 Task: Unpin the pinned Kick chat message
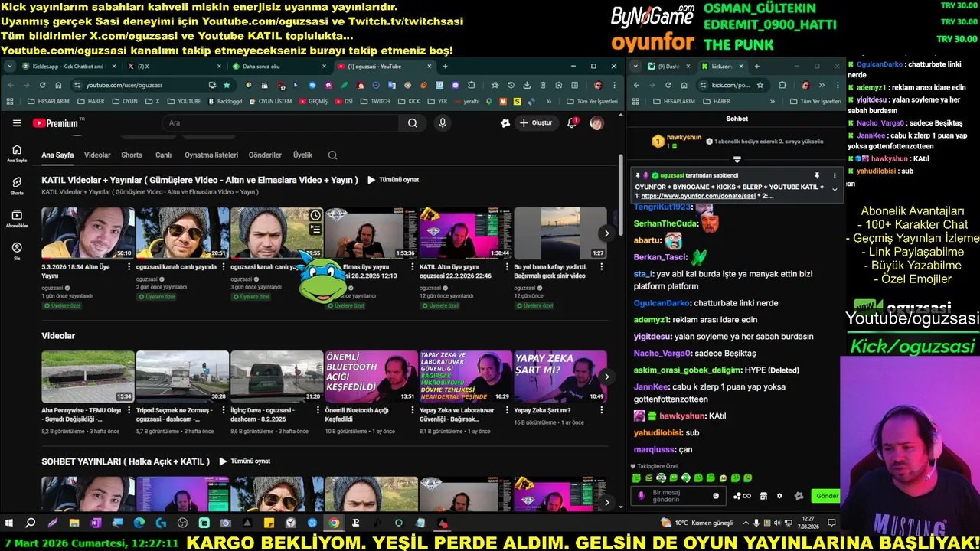[817, 175]
